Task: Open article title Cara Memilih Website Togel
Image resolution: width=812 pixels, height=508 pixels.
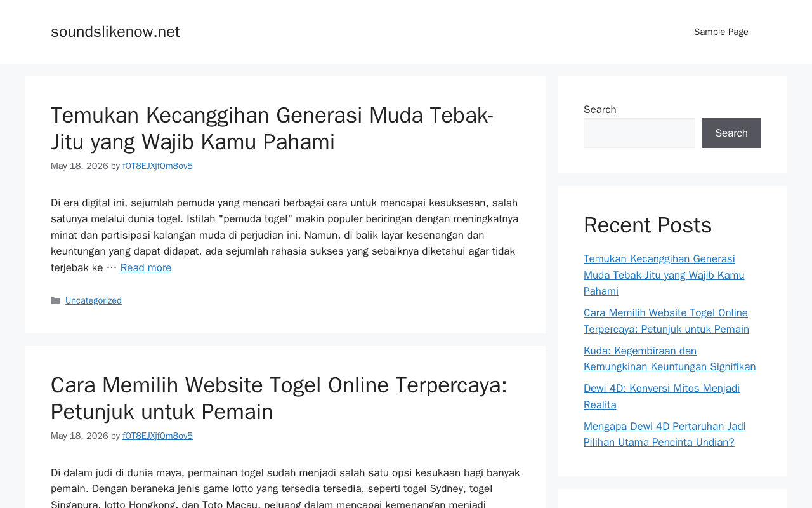Action: (279, 398)
